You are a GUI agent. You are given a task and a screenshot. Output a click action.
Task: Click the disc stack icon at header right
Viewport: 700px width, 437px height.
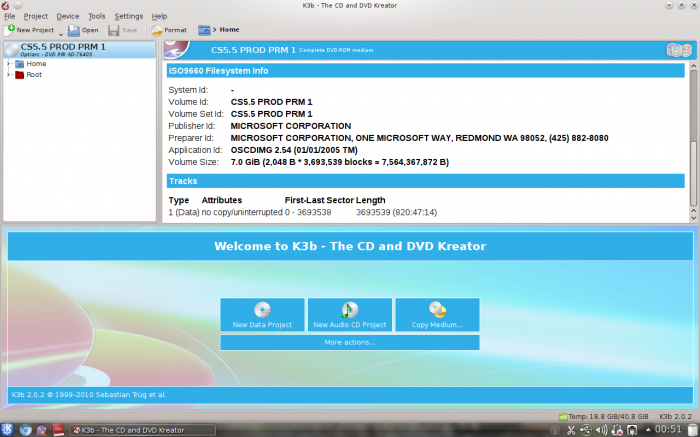click(679, 50)
